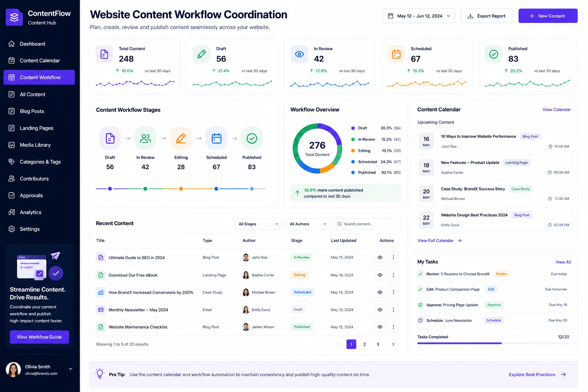Click the Tasks Completed progress bar

(x=493, y=343)
